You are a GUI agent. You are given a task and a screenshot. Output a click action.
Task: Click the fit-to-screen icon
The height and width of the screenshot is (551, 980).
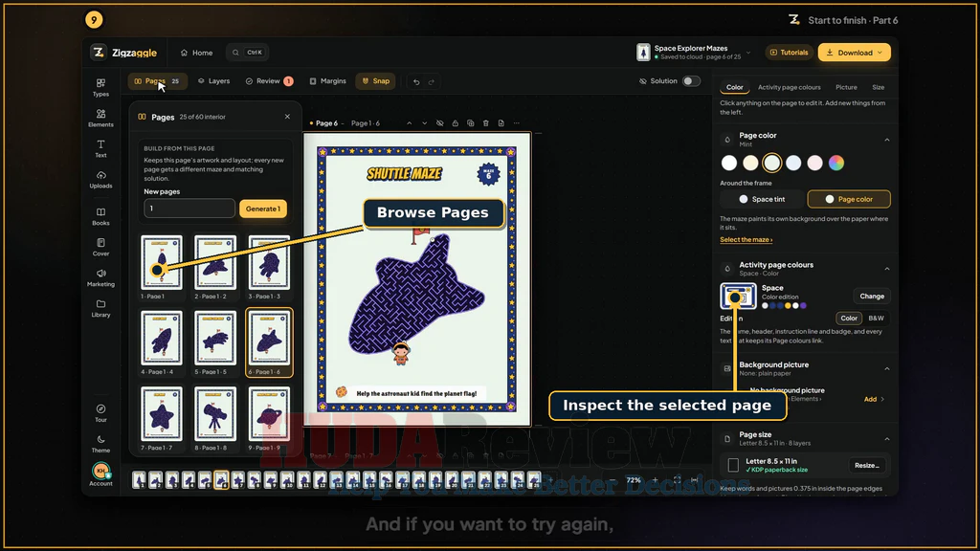[x=677, y=480]
